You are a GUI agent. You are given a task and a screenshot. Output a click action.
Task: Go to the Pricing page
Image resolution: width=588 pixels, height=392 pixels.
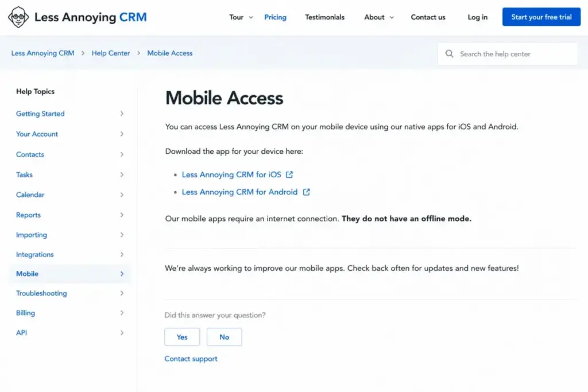click(275, 17)
